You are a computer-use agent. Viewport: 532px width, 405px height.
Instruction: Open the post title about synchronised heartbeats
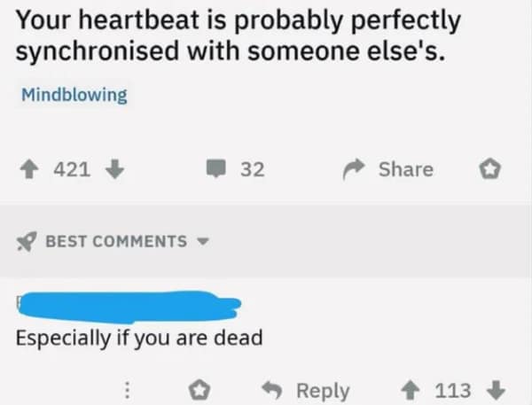tap(238, 35)
